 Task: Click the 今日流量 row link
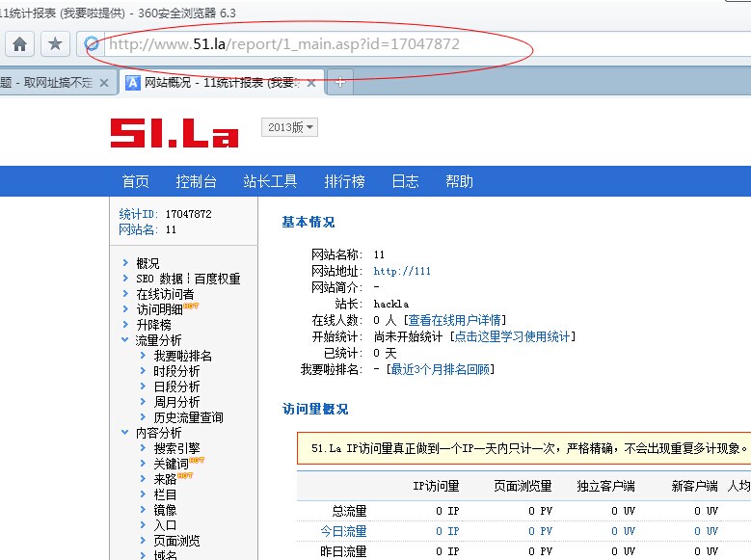click(x=343, y=531)
